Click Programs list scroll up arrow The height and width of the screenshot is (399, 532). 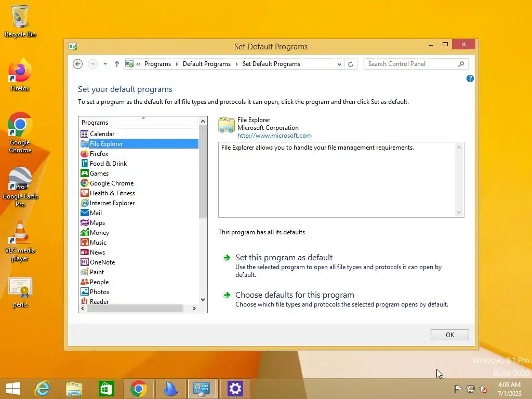pyautogui.click(x=203, y=121)
